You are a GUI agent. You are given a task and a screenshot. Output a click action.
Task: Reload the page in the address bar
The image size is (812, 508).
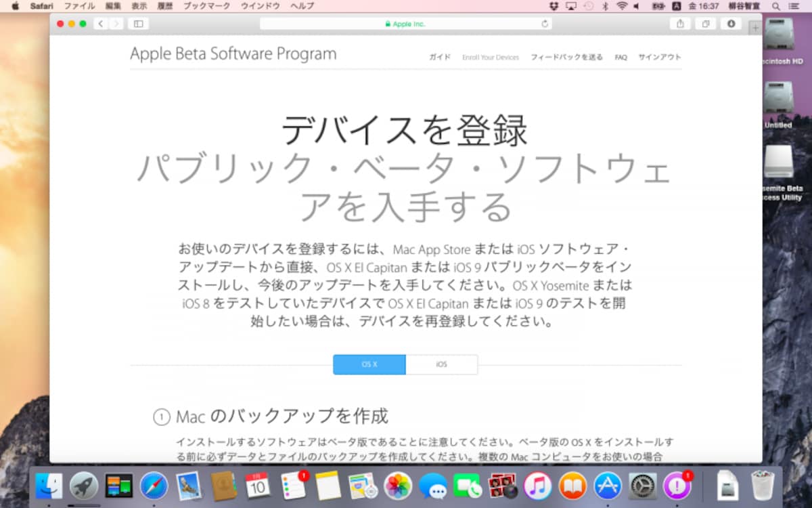[545, 24]
